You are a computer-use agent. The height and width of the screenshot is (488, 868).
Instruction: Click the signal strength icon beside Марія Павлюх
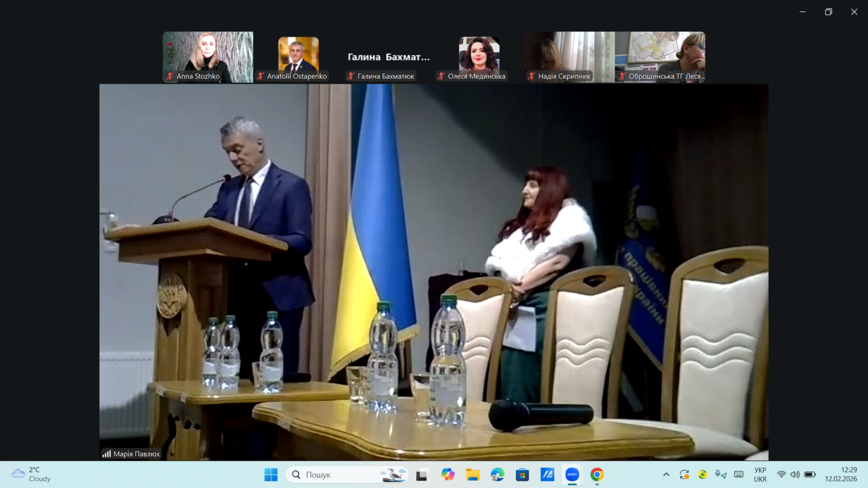[107, 454]
